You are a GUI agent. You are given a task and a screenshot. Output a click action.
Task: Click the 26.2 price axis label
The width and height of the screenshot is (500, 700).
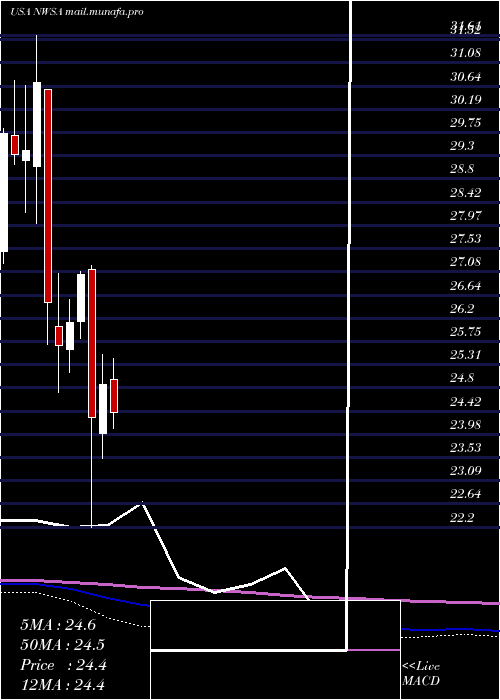[462, 308]
